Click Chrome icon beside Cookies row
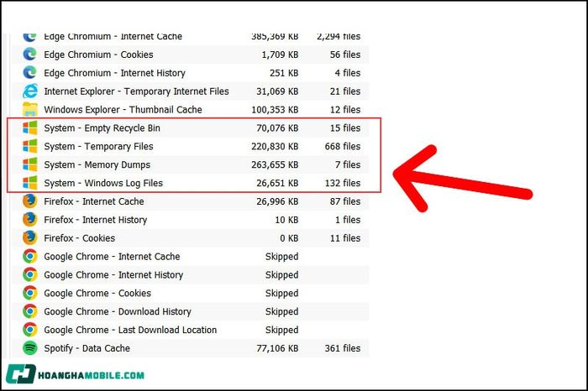 click(29, 293)
